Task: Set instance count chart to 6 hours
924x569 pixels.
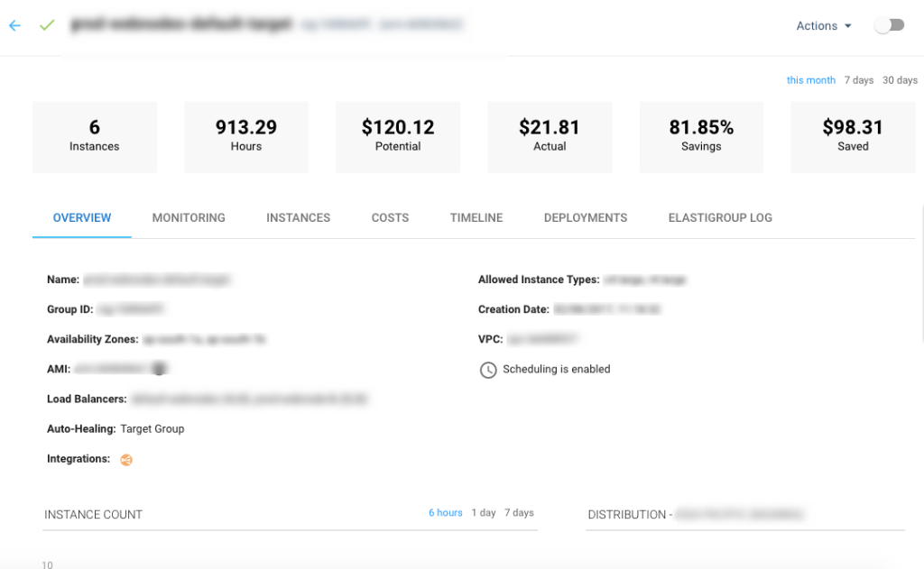Action: [446, 513]
